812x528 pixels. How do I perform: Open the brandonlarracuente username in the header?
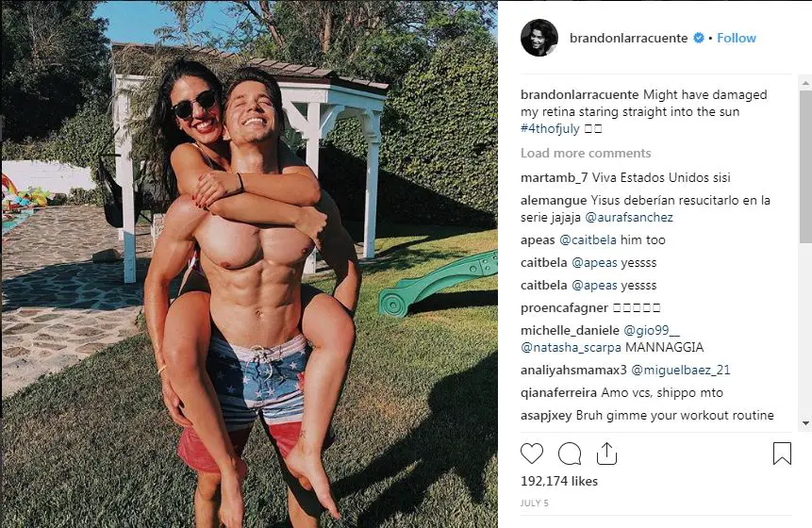pos(629,38)
